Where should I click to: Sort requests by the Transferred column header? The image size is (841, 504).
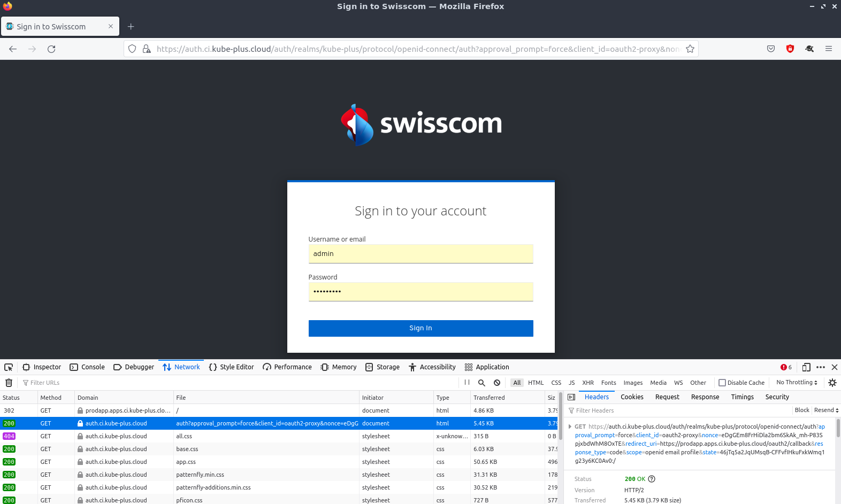507,398
